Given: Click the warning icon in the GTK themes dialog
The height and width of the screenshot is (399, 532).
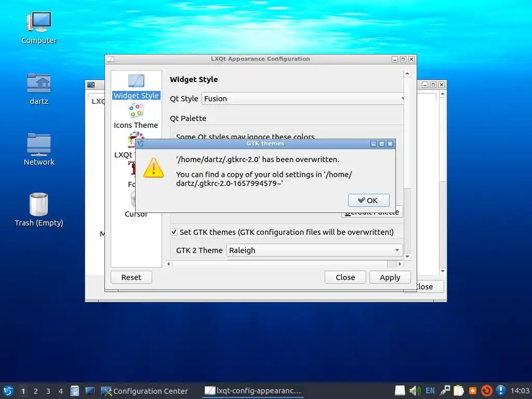Looking at the screenshot, I should pyautogui.click(x=154, y=168).
